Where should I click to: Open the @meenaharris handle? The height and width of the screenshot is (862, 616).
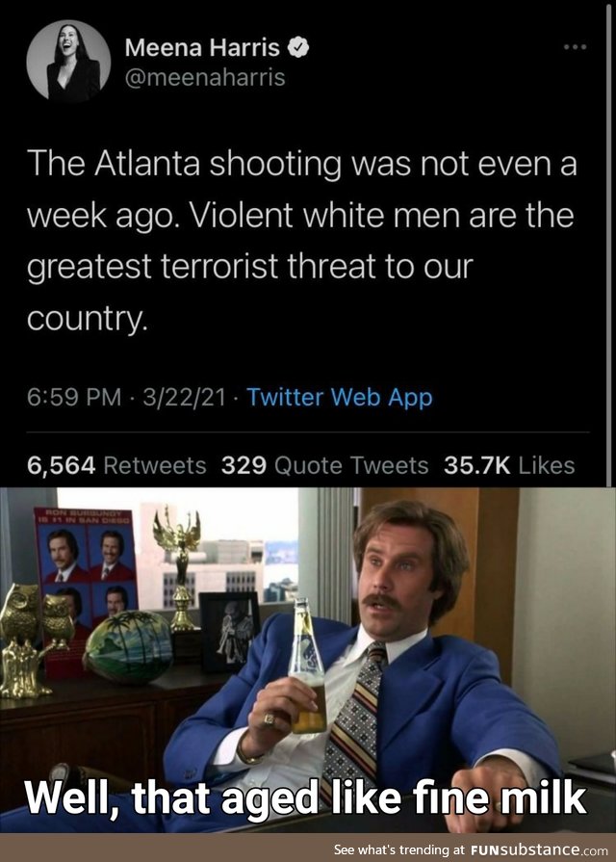(205, 77)
